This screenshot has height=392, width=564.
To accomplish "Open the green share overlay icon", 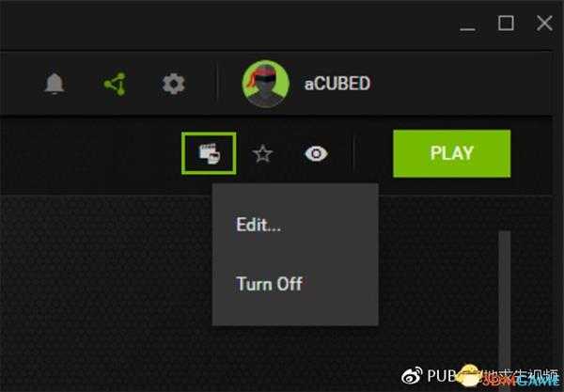I will (x=115, y=84).
